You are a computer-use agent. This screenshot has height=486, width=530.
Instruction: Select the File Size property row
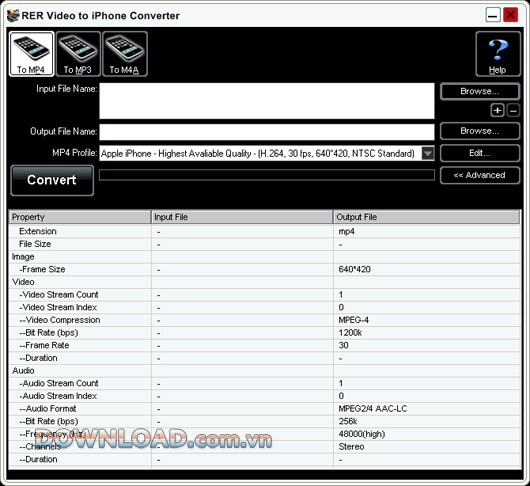pos(265,244)
